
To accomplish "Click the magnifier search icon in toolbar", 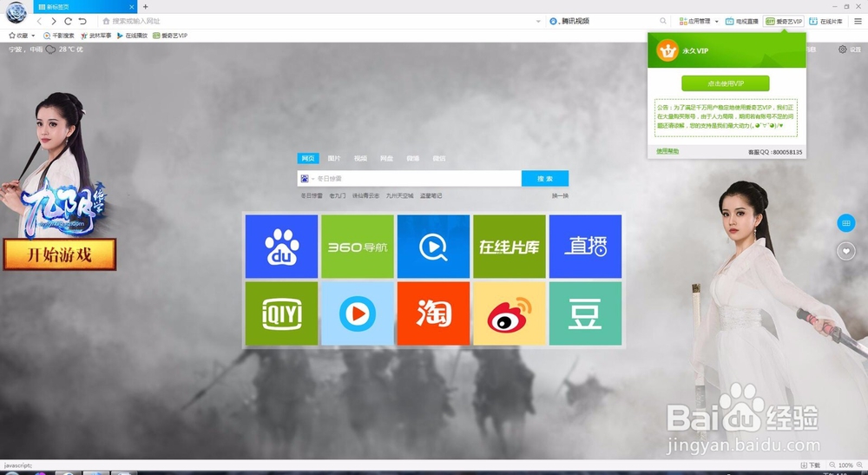I will pos(663,21).
